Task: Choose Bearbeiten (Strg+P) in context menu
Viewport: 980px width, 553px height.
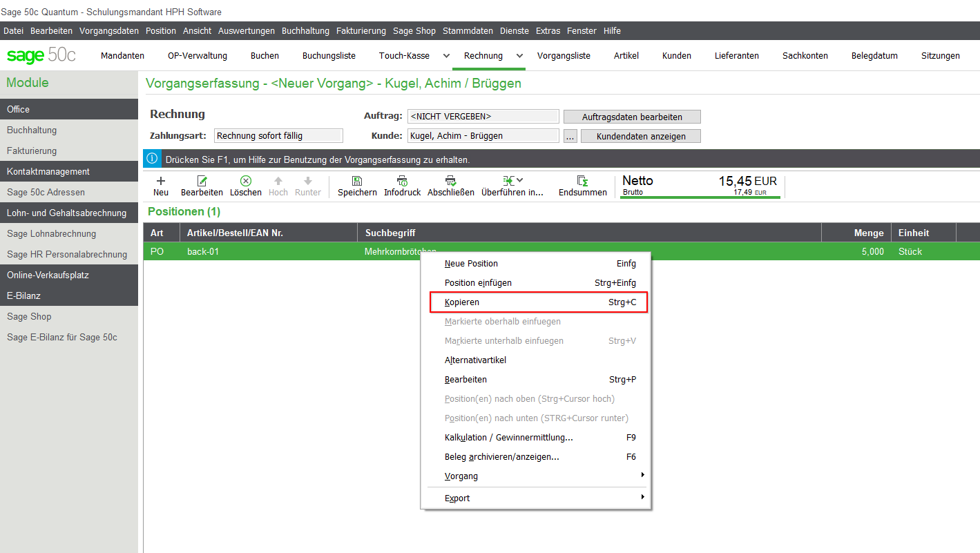Action: (536, 380)
